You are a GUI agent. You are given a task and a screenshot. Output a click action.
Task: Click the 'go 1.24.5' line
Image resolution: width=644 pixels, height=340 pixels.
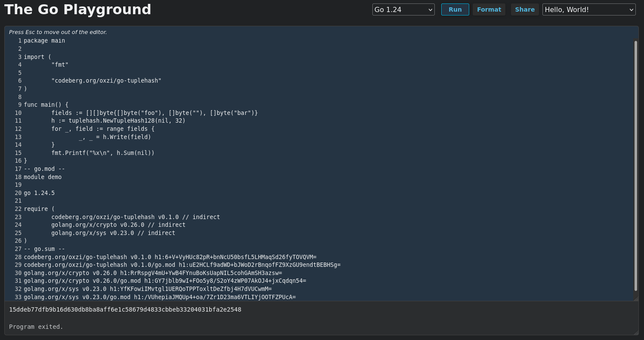tap(39, 193)
